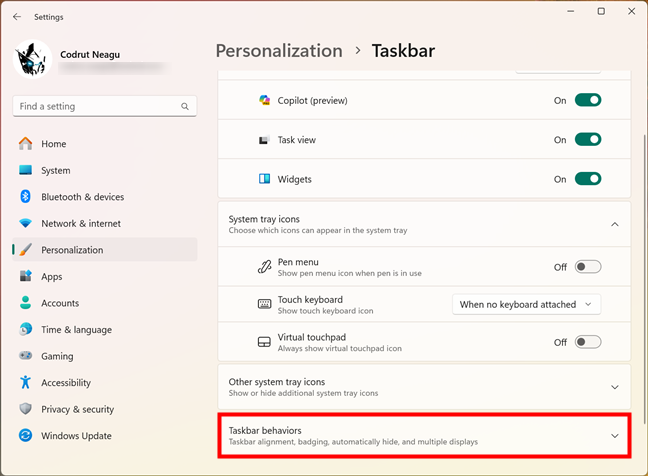Click the Privacy & security shield icon
This screenshot has width=648, height=476.
(x=26, y=409)
